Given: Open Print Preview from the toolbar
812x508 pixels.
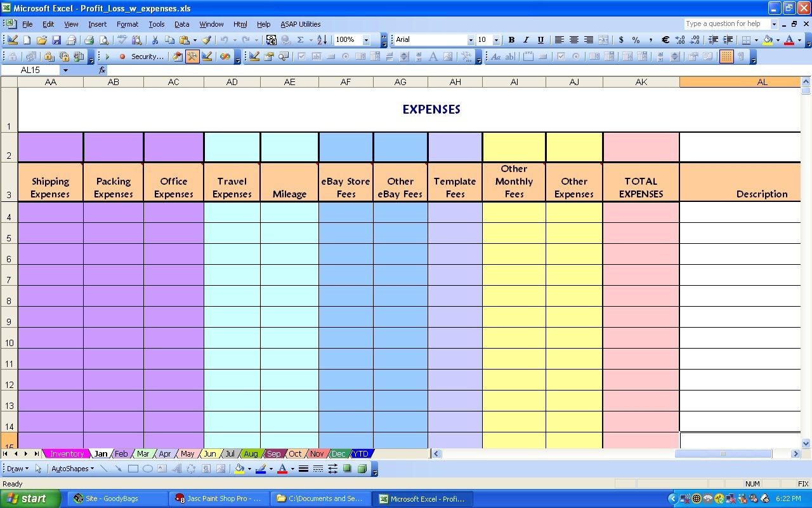Looking at the screenshot, I should tap(104, 39).
